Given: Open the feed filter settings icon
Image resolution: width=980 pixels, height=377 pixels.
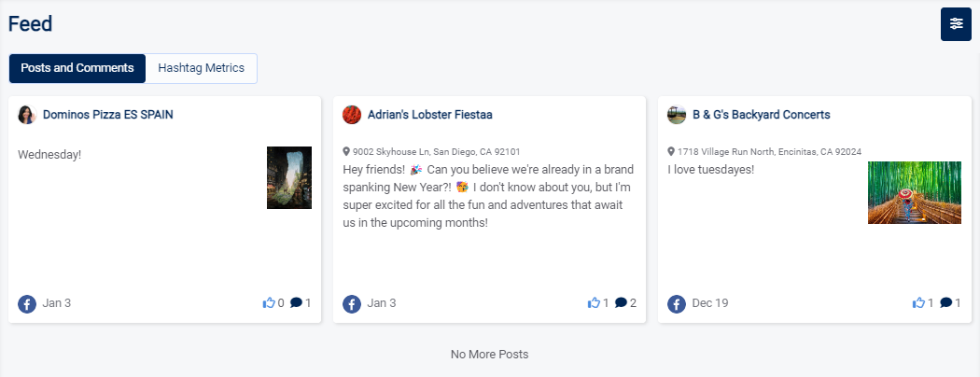Looking at the screenshot, I should point(956,23).
